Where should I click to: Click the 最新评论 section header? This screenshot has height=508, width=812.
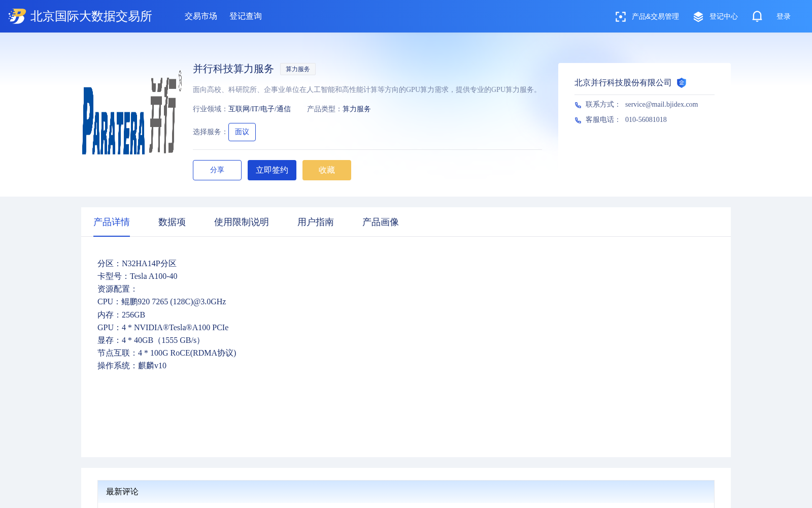(406, 492)
